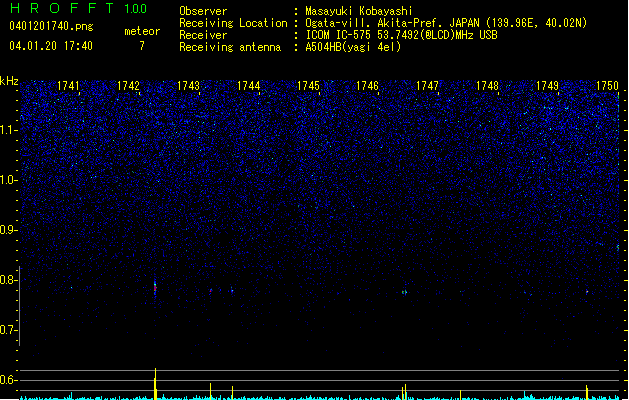
Task: Click the 1.0 kHz axis label
Action: (8, 180)
